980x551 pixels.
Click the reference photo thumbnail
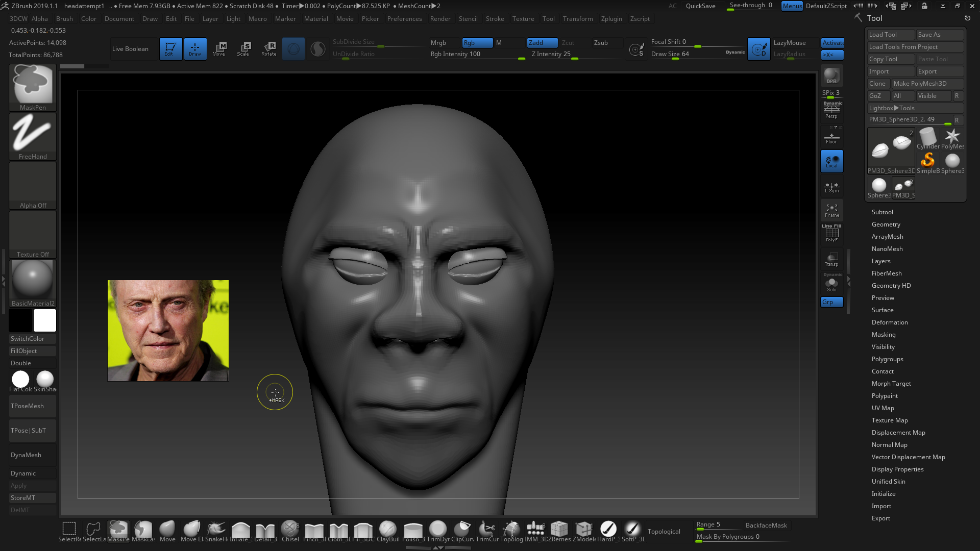point(168,330)
